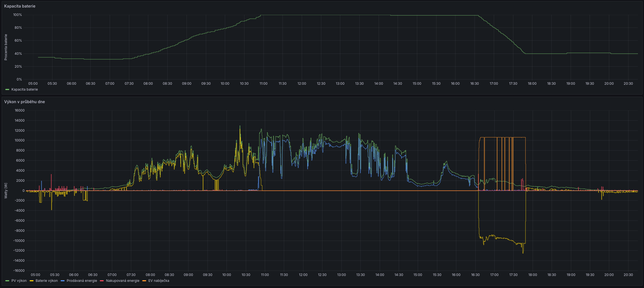Click the 16000 label on the Watty axis
644x288 pixels.
(x=20, y=110)
